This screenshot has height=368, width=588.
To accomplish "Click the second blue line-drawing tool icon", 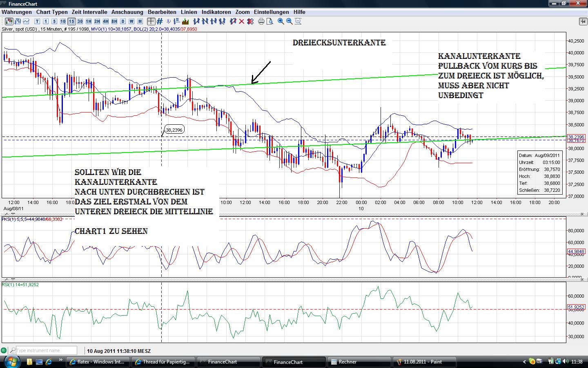I will point(205,21).
